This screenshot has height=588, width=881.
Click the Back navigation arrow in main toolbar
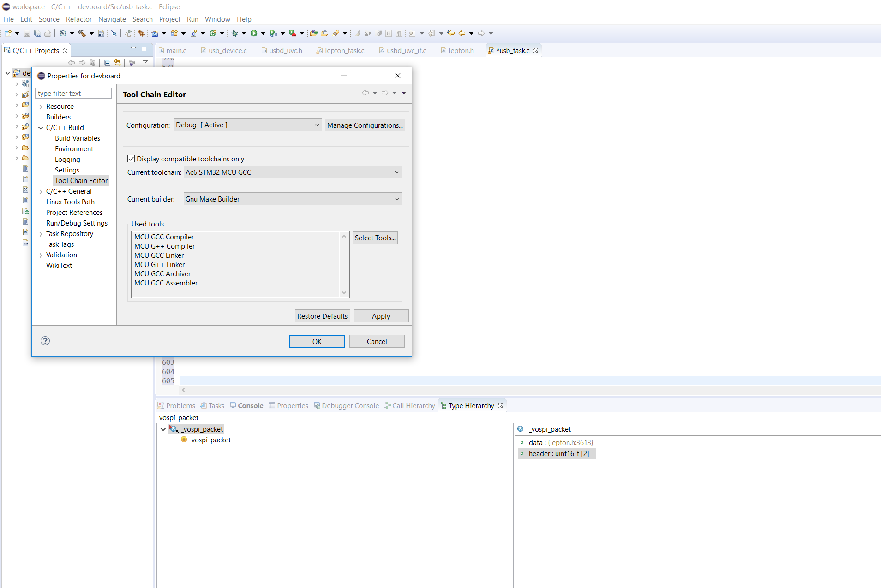click(x=462, y=33)
